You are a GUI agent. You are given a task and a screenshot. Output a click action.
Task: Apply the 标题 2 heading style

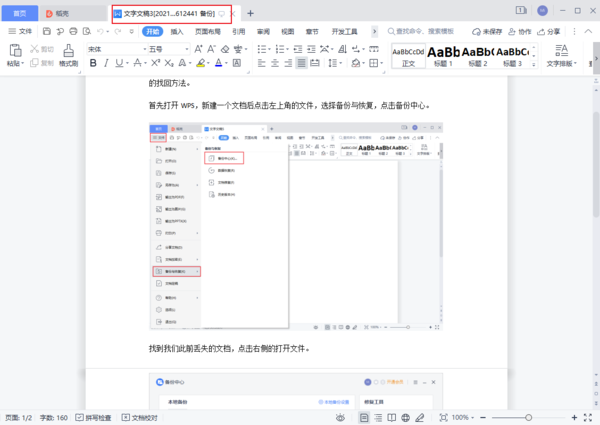[x=478, y=56]
